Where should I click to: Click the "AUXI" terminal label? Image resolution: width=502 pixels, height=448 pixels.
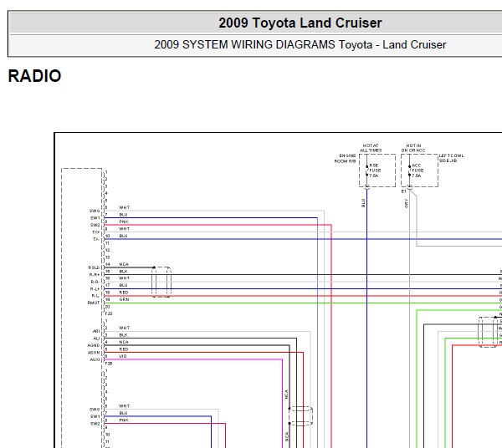click(x=95, y=359)
